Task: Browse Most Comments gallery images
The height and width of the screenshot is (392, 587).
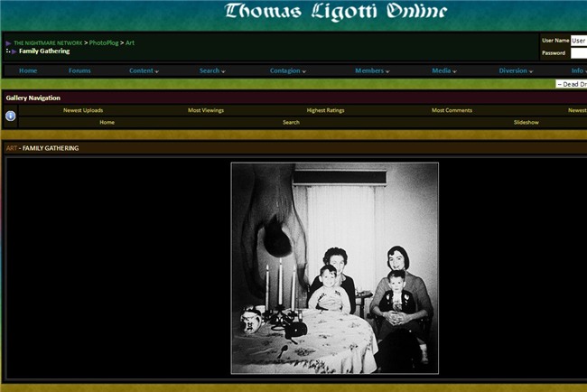Action: coord(452,110)
